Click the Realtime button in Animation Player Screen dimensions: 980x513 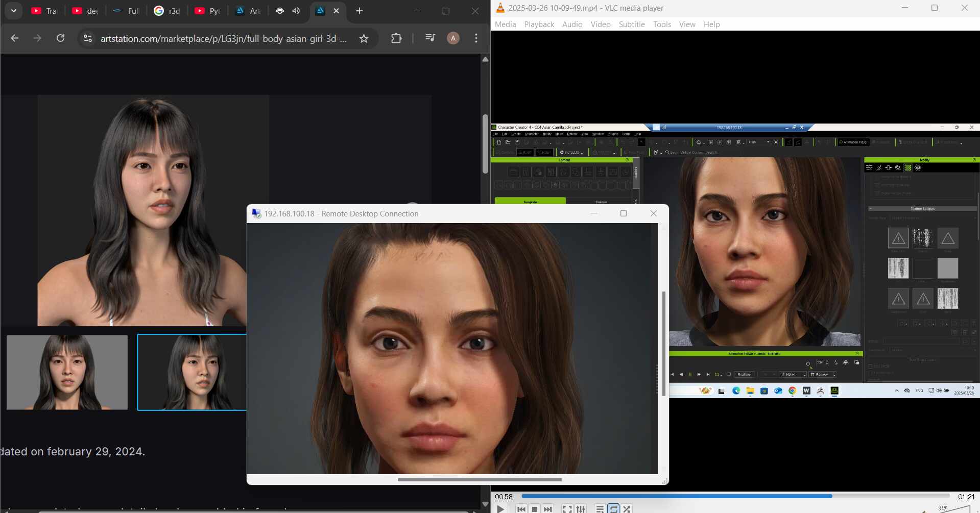(x=745, y=374)
